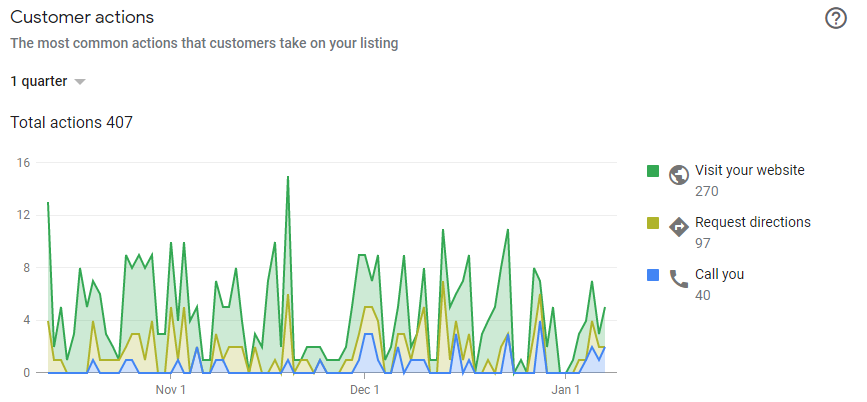
Task: Click the blue Call you swatch
Action: (653, 275)
